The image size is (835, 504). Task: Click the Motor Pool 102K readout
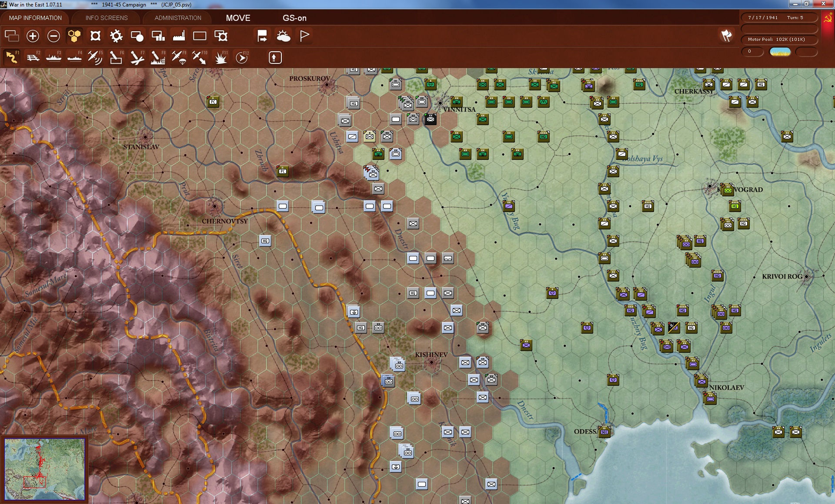click(x=779, y=40)
